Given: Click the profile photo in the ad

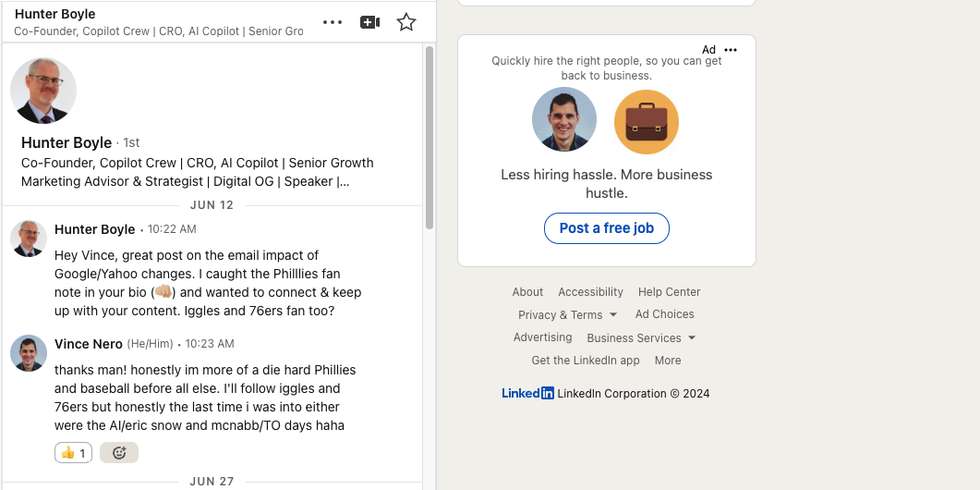Looking at the screenshot, I should click(564, 119).
